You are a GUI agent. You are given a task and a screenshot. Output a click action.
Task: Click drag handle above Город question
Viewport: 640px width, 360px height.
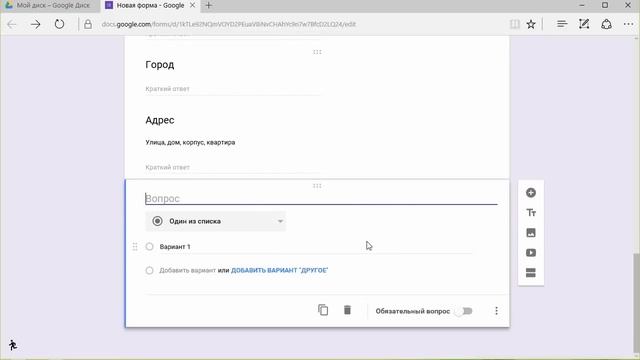(x=317, y=52)
